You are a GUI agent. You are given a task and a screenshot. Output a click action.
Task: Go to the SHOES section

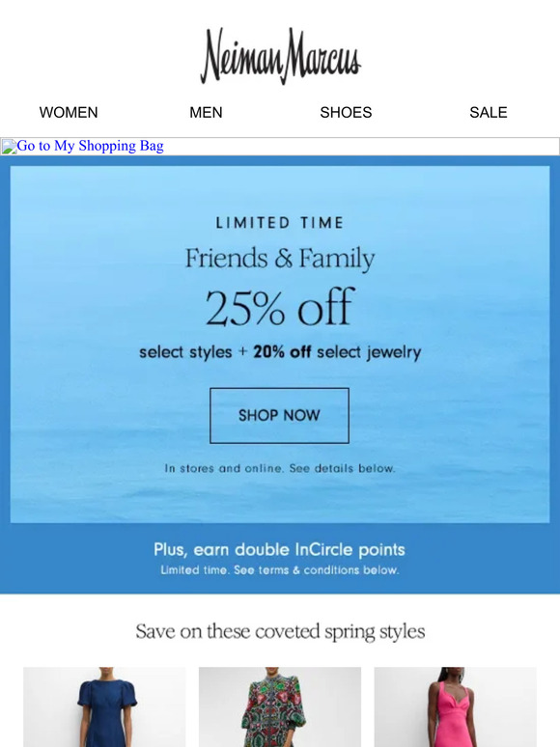pyautogui.click(x=346, y=112)
